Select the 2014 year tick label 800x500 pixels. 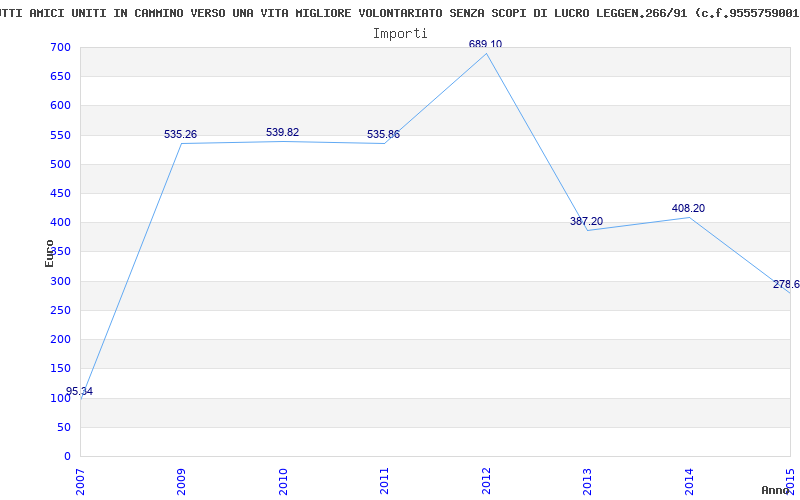coord(689,482)
